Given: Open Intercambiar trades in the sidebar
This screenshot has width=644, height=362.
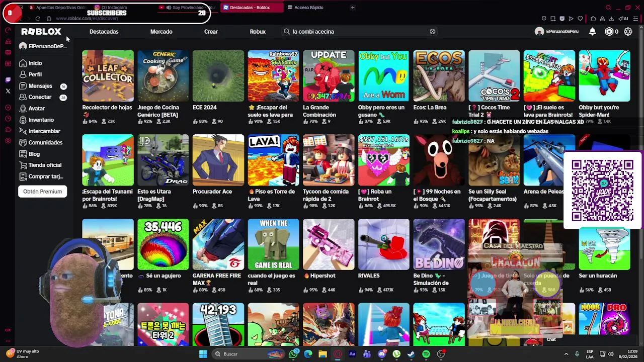Looking at the screenshot, I should [x=40, y=131].
